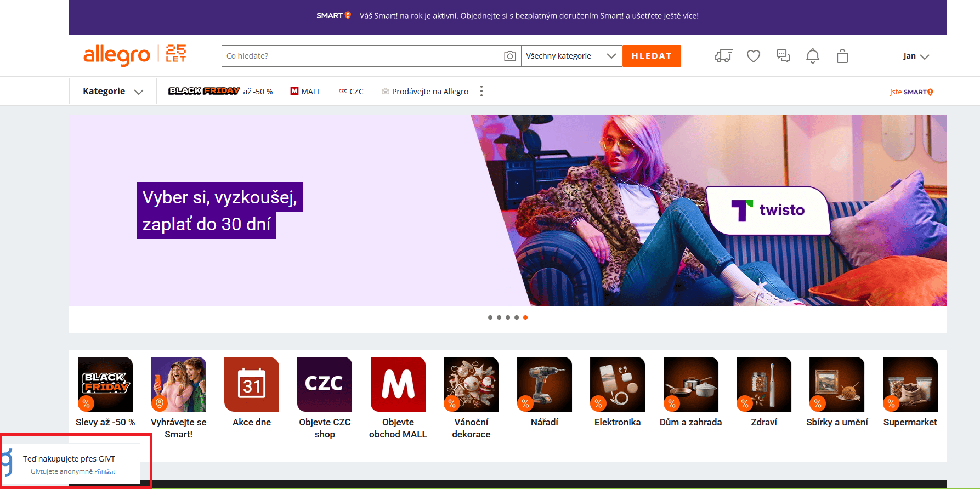
Task: Open the shopping bag cart icon
Action: click(842, 56)
